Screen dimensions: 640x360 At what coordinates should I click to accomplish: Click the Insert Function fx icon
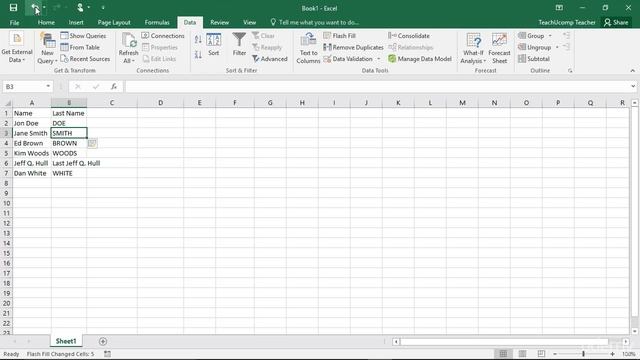click(114, 87)
